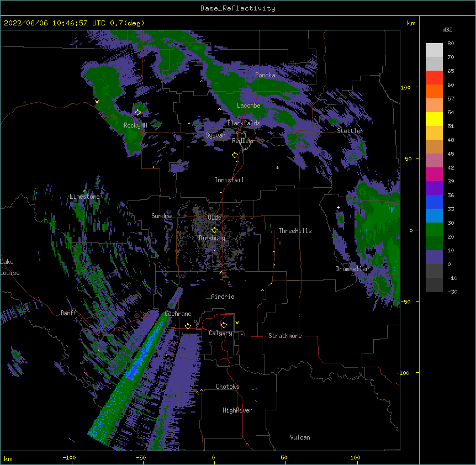This screenshot has height=465, width=476.
Task: Click the yellow marker near Calgary
Action: click(224, 325)
